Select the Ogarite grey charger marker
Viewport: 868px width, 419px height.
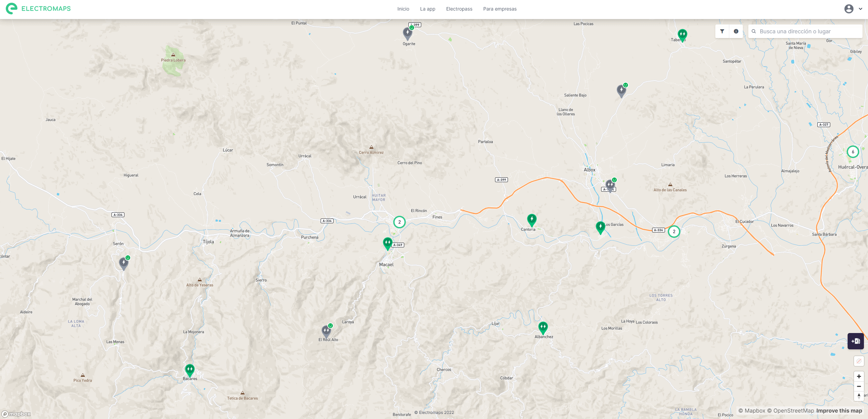point(407,33)
